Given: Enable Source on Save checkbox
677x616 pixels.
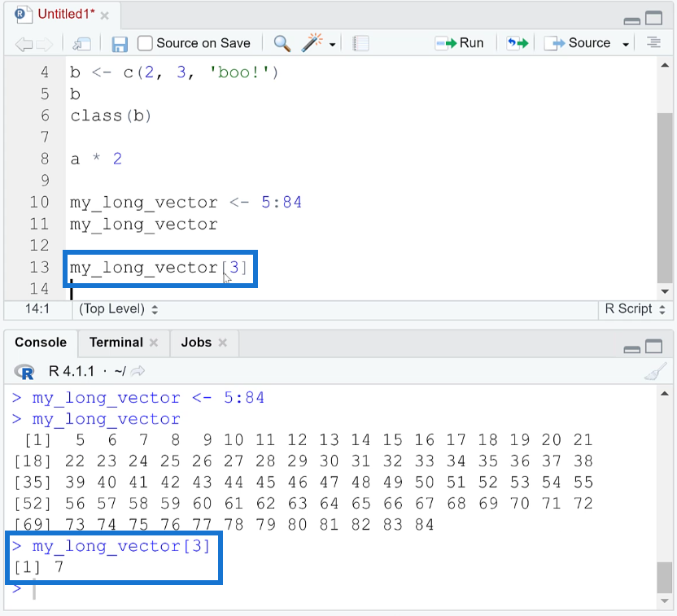Looking at the screenshot, I should tap(145, 43).
